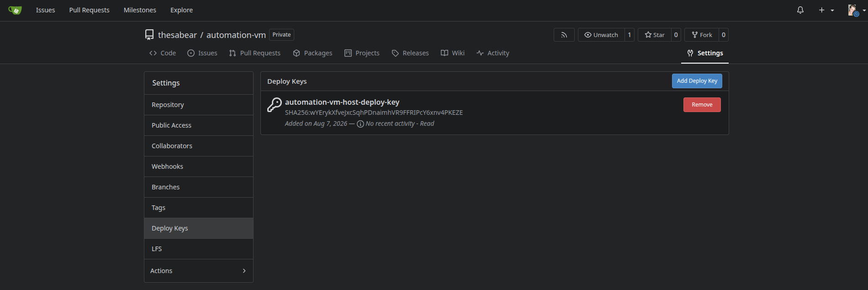The height and width of the screenshot is (290, 868).
Task: View forks count beside Fork
Action: click(724, 35)
